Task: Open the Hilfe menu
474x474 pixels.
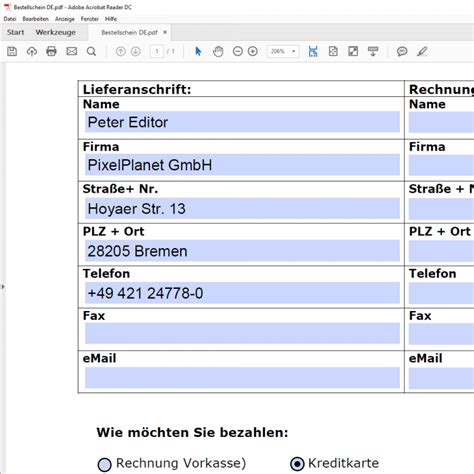Action: tap(111, 19)
